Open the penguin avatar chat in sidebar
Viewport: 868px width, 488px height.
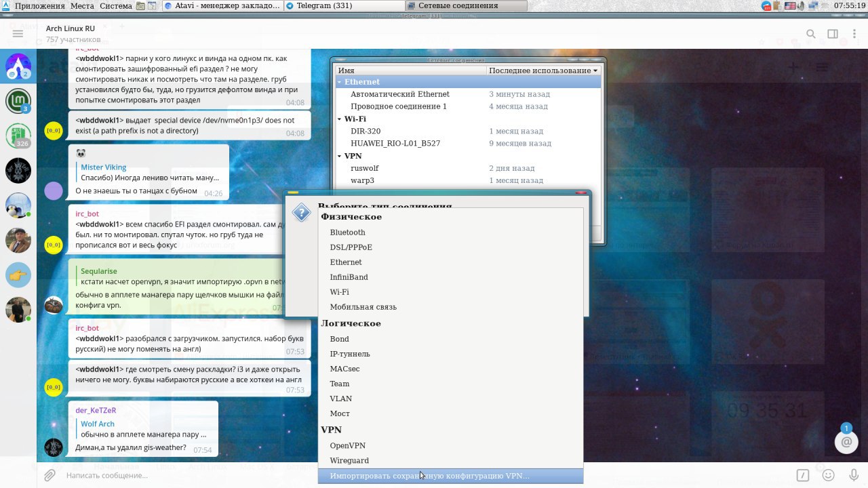point(18,205)
